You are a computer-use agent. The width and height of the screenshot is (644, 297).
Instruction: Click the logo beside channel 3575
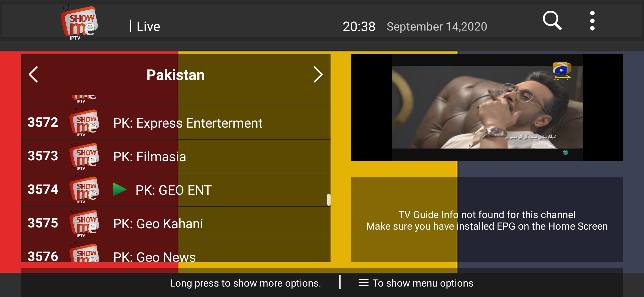84,223
